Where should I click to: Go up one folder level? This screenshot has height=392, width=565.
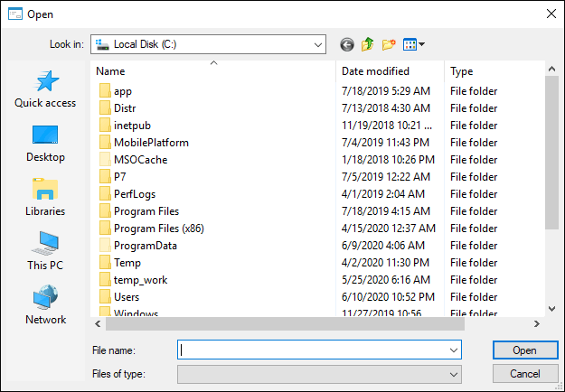click(x=368, y=44)
